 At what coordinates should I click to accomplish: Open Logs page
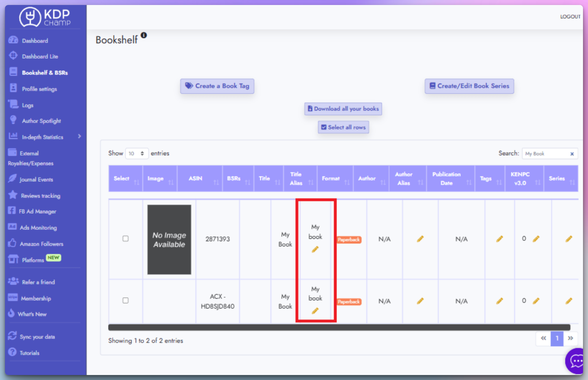click(x=27, y=105)
